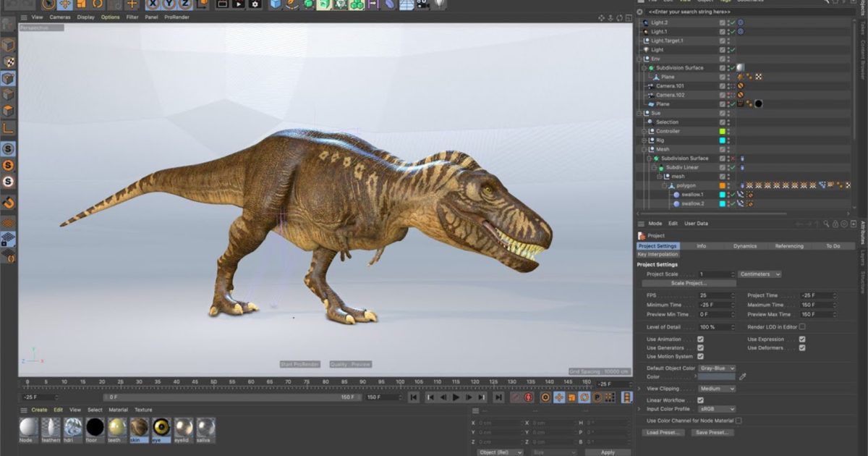Select the Move tool in the top toolbar
Image resolution: width=868 pixels, height=456 pixels.
pos(65,5)
